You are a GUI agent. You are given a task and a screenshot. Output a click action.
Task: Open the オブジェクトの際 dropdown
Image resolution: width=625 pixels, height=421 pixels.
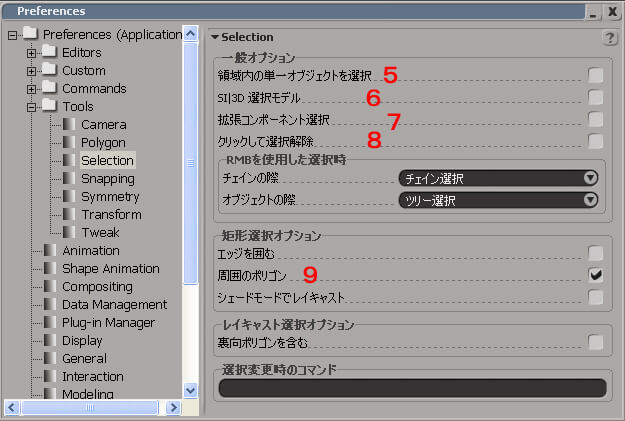(498, 200)
